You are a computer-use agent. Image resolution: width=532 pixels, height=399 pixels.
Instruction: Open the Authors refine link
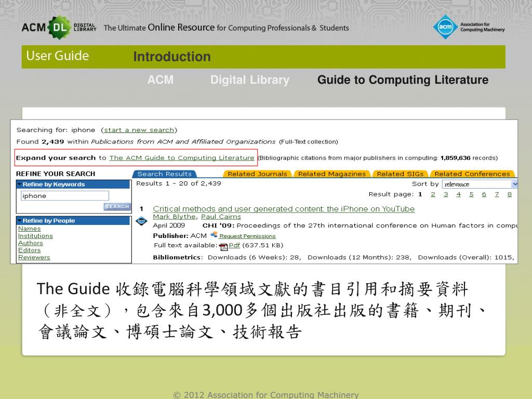31,243
